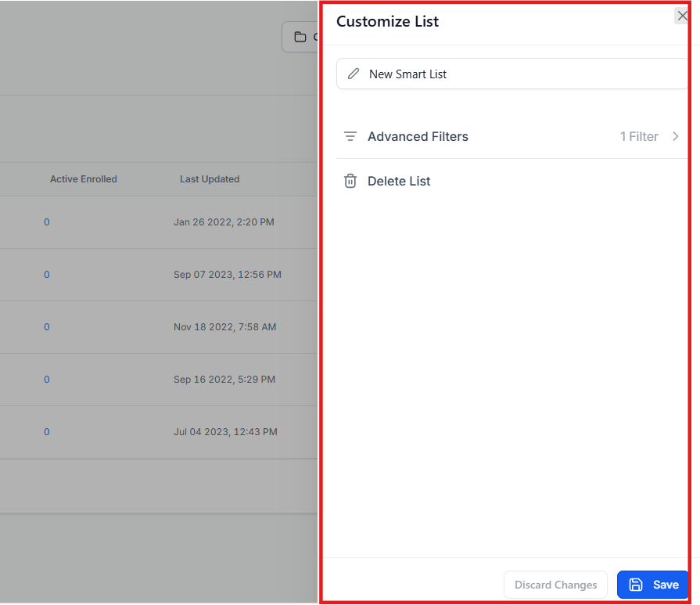Close the Customize List panel
Viewport: 700px width, 605px height.
point(681,16)
